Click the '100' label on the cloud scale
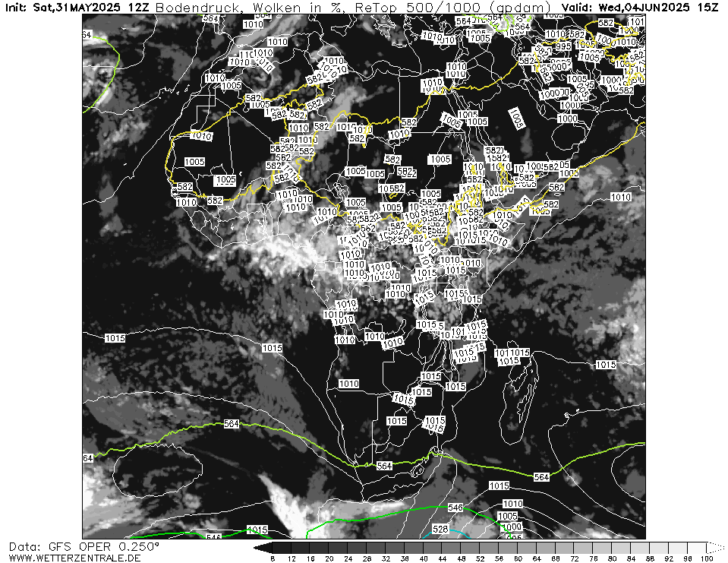This screenshot has height=563, width=728. coord(707,558)
